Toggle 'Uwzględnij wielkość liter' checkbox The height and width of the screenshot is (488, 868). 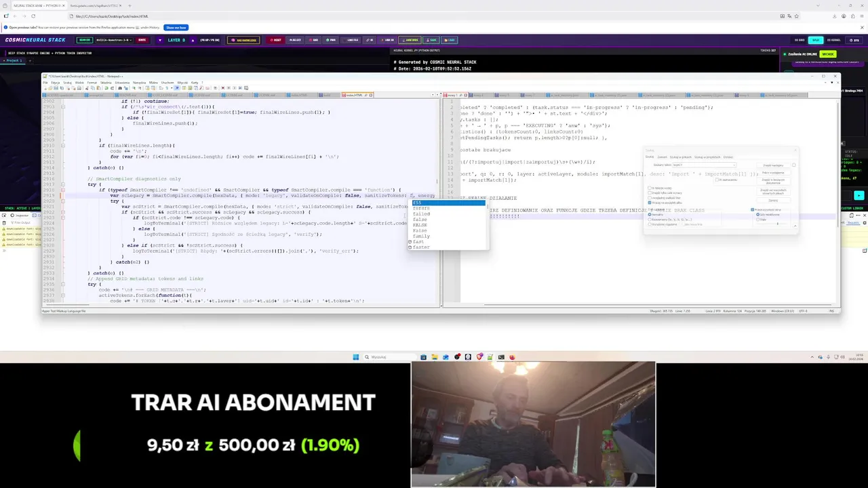click(x=649, y=198)
